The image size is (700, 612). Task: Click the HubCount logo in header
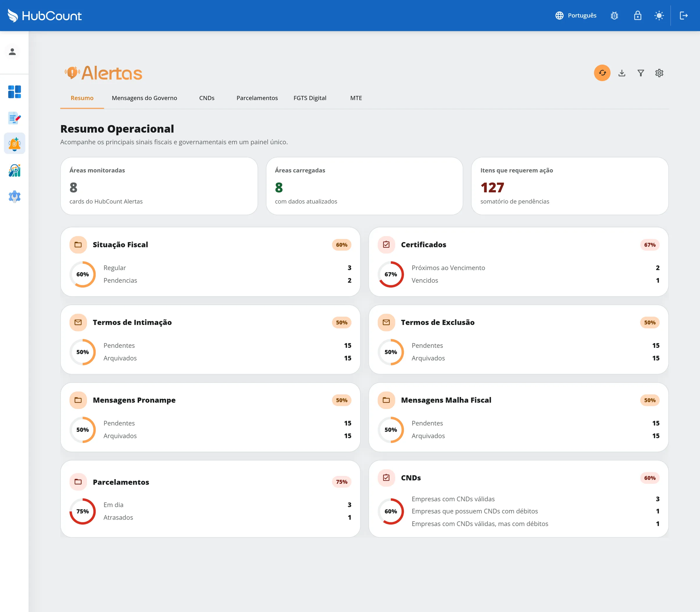tap(45, 16)
